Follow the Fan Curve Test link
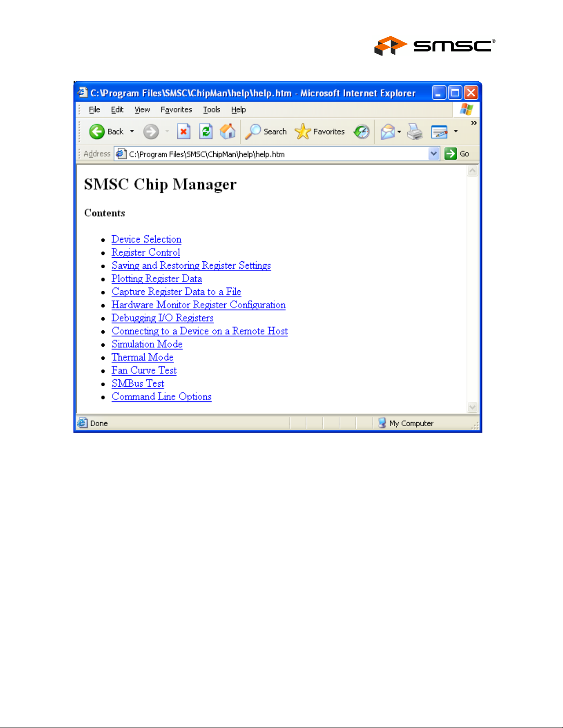 pyautogui.click(x=144, y=370)
